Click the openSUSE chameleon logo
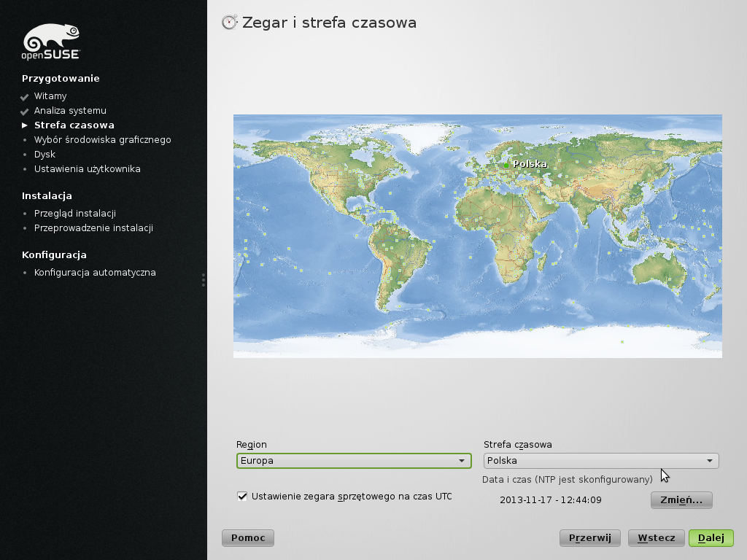The image size is (747, 560). [x=50, y=41]
